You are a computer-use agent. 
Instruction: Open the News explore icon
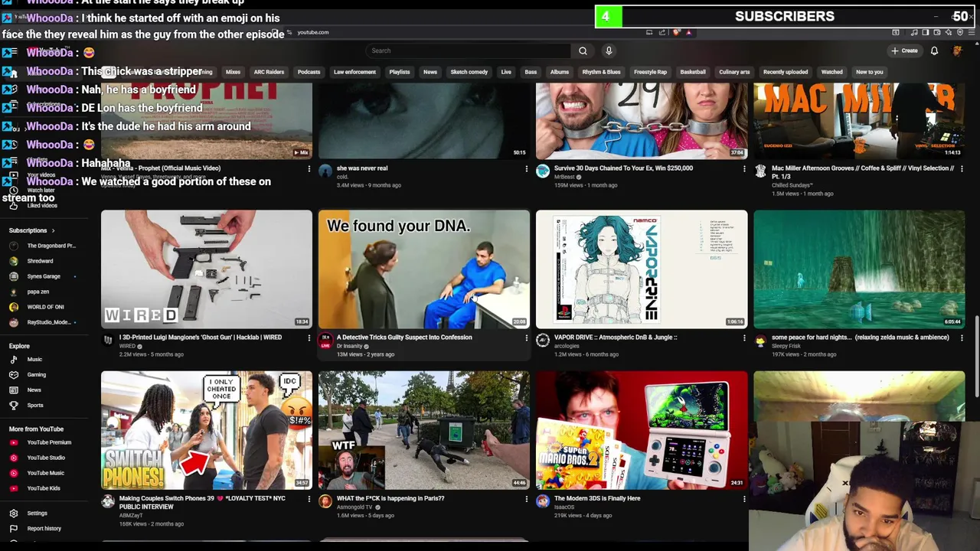pos(14,390)
